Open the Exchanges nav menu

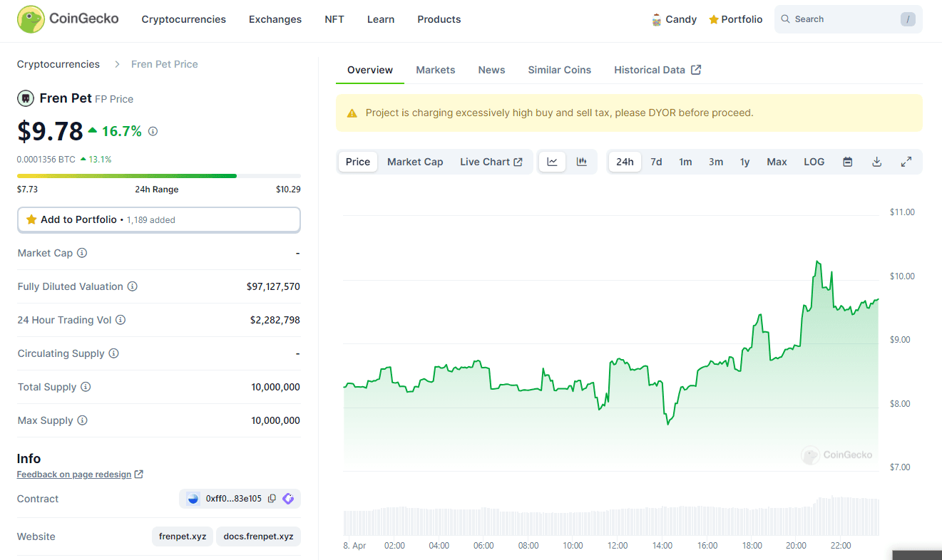[275, 19]
